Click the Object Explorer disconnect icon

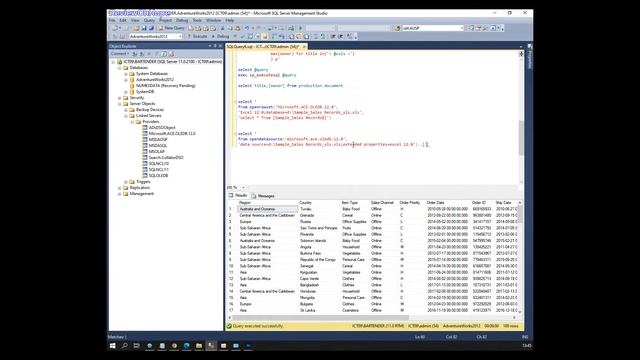pos(141,54)
